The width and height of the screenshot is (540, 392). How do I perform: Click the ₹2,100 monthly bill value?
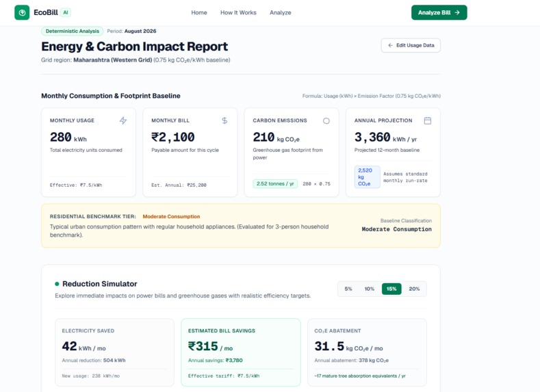(x=173, y=138)
